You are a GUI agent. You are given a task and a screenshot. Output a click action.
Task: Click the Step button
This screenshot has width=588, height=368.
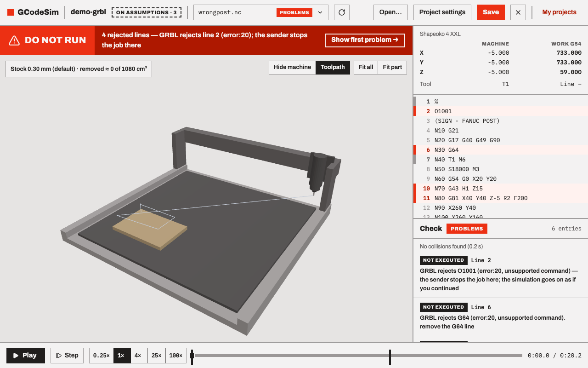tap(67, 356)
